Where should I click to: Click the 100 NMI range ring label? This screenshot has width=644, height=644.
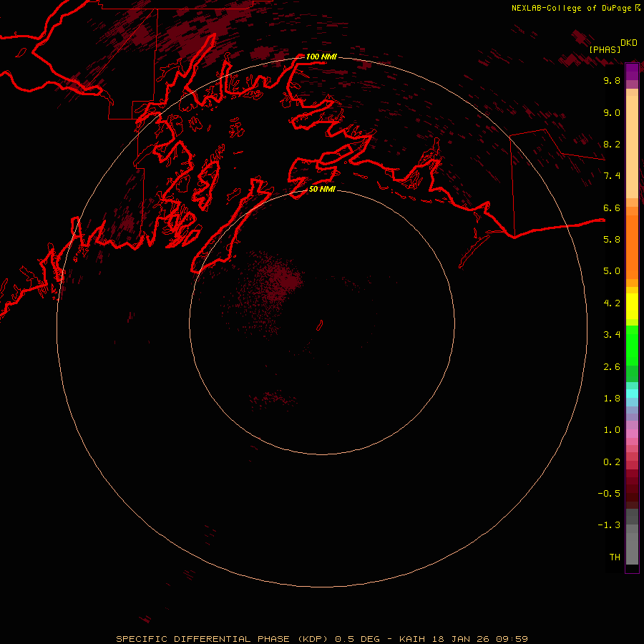coord(321,57)
